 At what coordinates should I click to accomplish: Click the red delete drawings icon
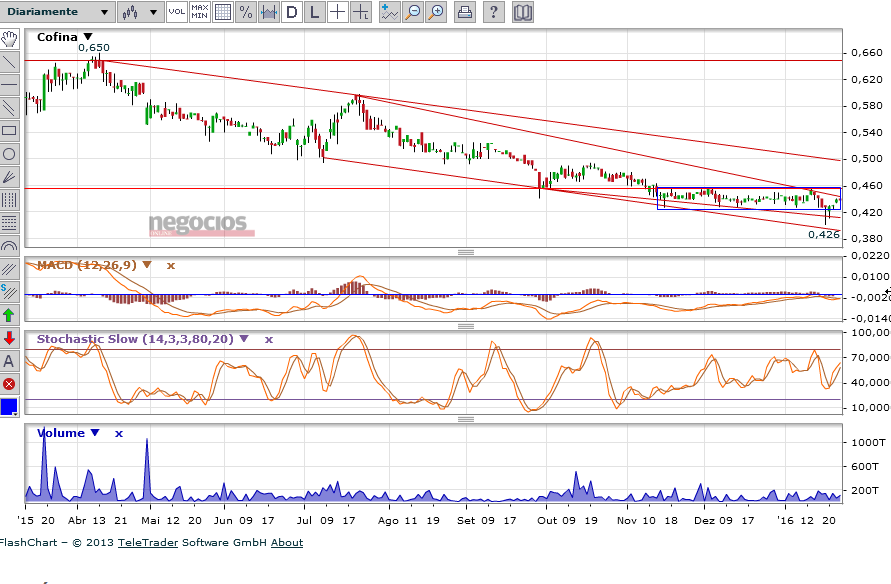(x=9, y=384)
